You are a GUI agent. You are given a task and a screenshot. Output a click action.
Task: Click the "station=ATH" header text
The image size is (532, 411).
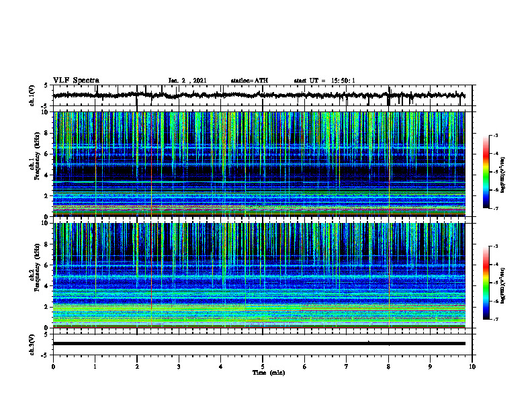click(x=249, y=81)
